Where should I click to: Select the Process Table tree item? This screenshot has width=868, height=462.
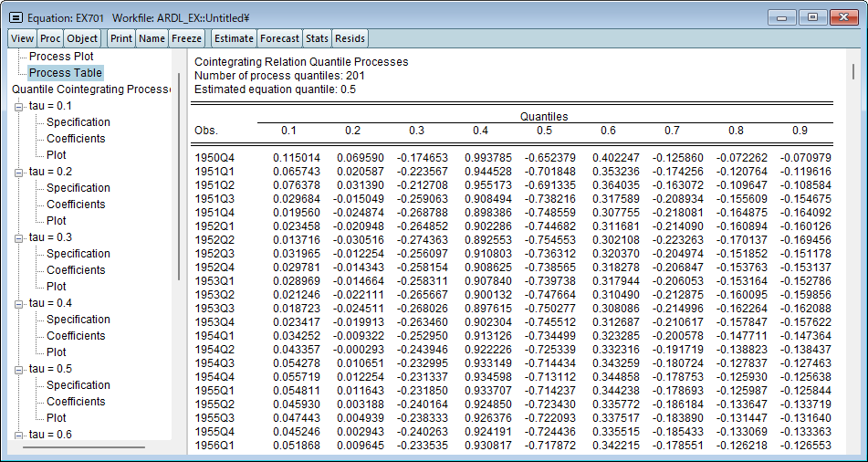[x=65, y=73]
